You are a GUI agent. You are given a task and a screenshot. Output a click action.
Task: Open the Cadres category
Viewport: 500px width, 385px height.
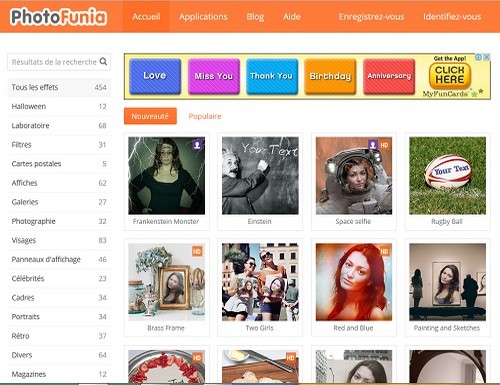tap(59, 298)
